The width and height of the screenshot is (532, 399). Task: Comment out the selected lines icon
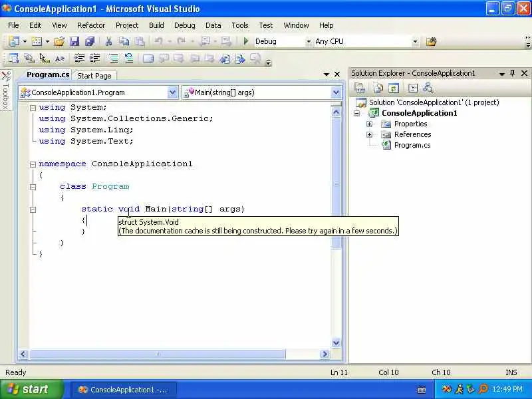tap(113, 59)
